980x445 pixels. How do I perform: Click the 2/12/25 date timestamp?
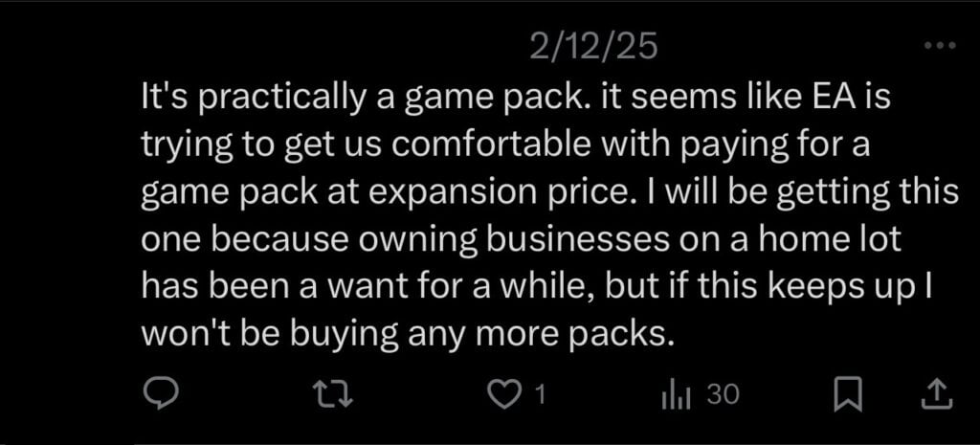pyautogui.click(x=593, y=47)
